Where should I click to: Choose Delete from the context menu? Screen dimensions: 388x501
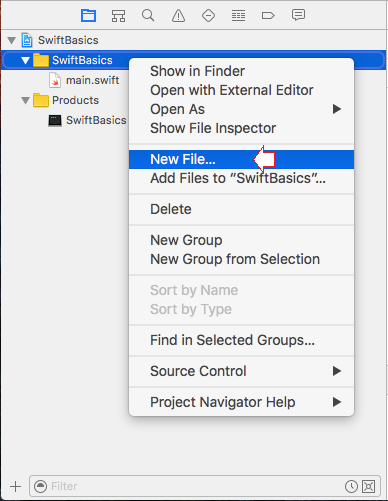pos(241,209)
